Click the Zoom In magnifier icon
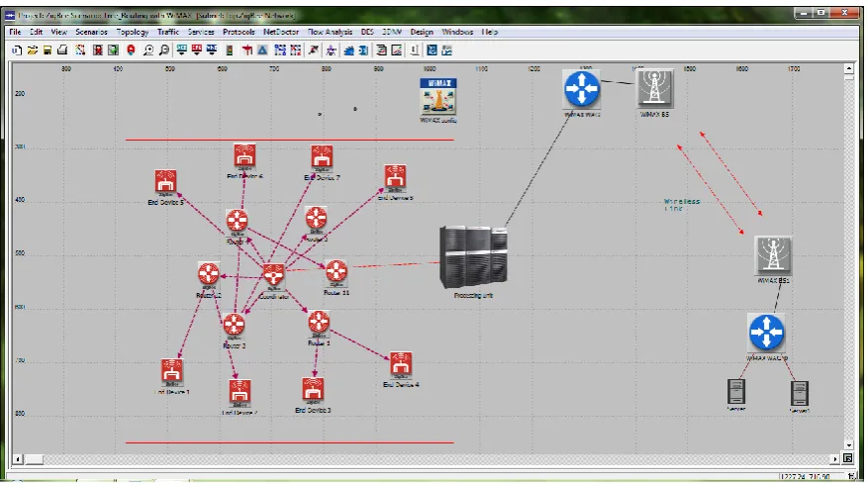Viewport: 868px width, 487px height. coord(148,50)
